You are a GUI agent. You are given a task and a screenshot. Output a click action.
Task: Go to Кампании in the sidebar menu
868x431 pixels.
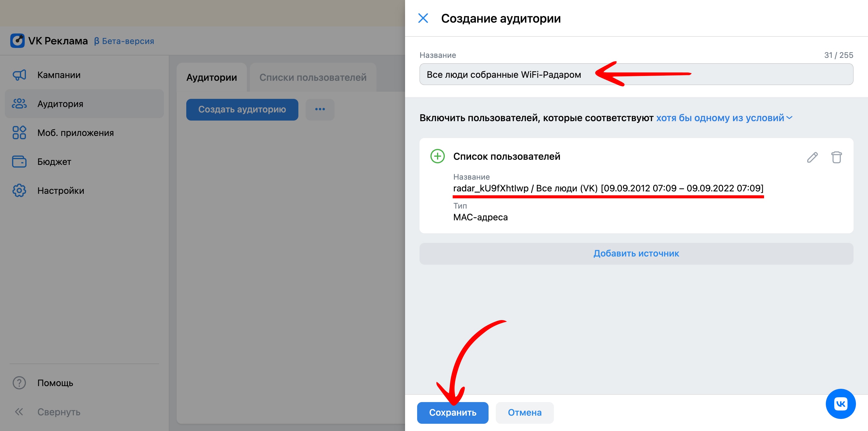[84, 75]
